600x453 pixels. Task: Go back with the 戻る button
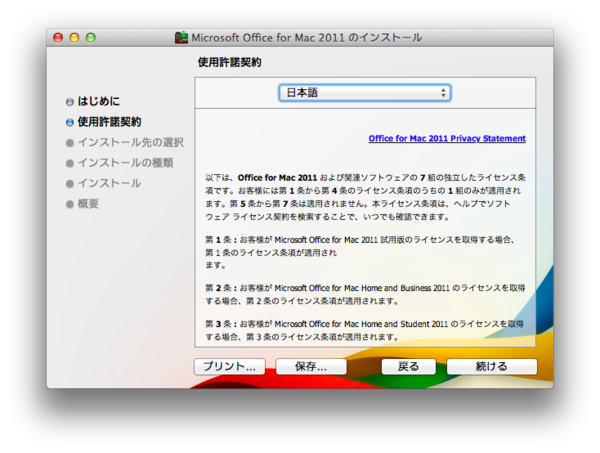tap(408, 367)
